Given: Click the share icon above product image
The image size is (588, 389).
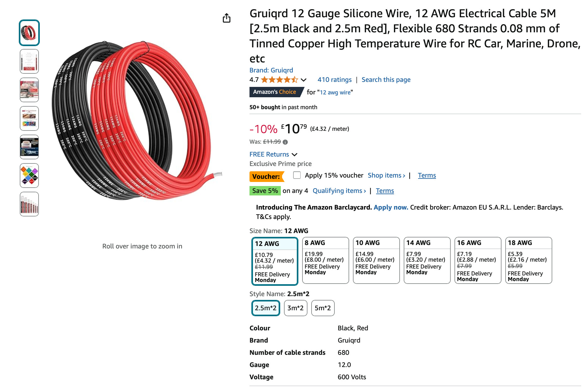Looking at the screenshot, I should 227,18.
